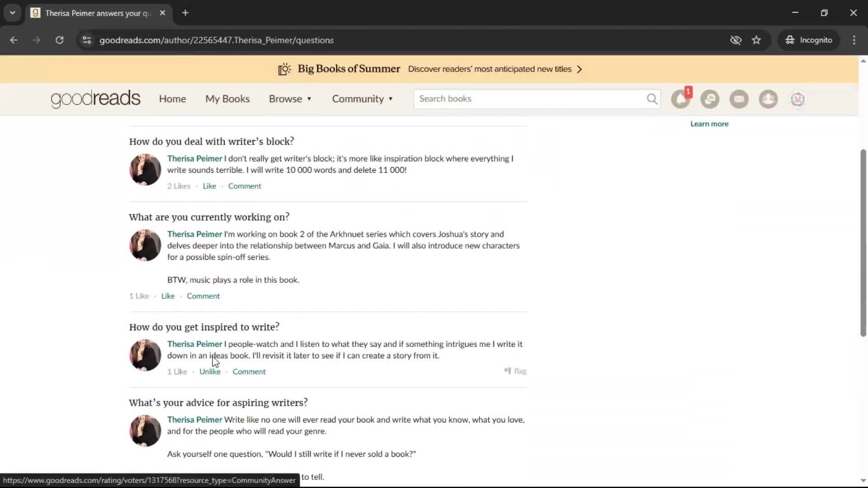The height and width of the screenshot is (488, 868).
Task: Comment on the currently working on answer
Action: [x=203, y=296]
